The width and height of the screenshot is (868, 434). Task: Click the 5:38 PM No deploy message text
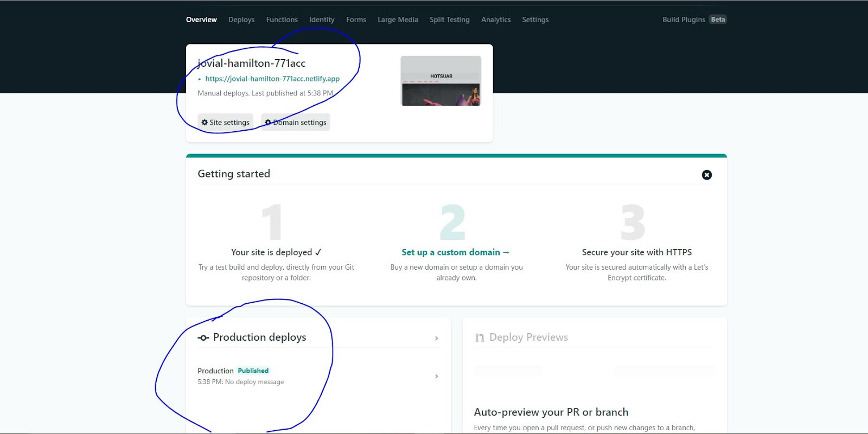[241, 382]
